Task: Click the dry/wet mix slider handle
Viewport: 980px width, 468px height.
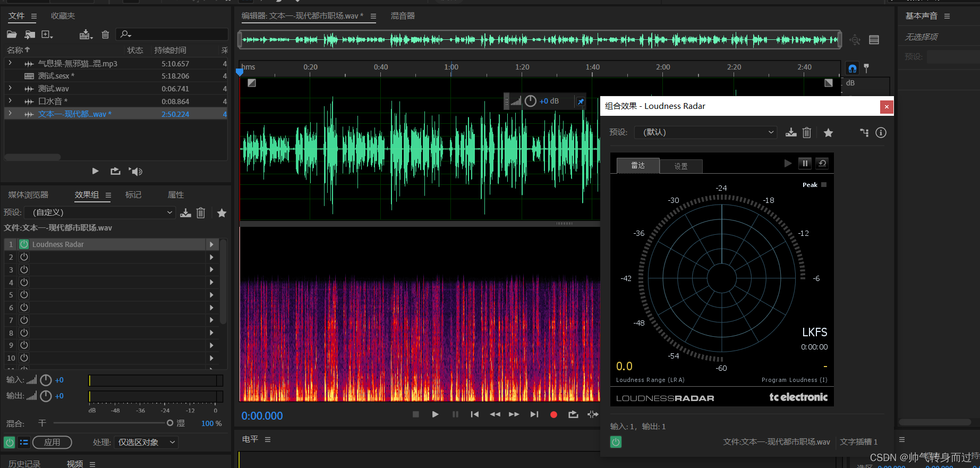Action: pos(170,423)
